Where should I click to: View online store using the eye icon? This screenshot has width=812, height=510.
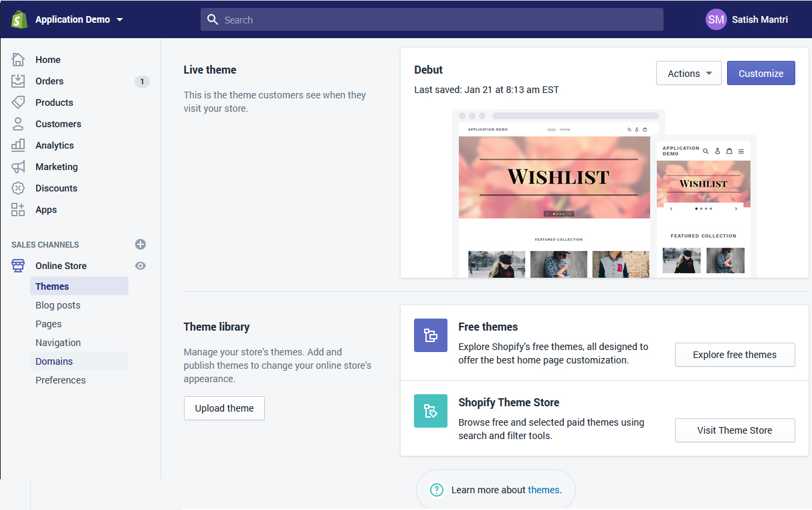click(x=140, y=266)
